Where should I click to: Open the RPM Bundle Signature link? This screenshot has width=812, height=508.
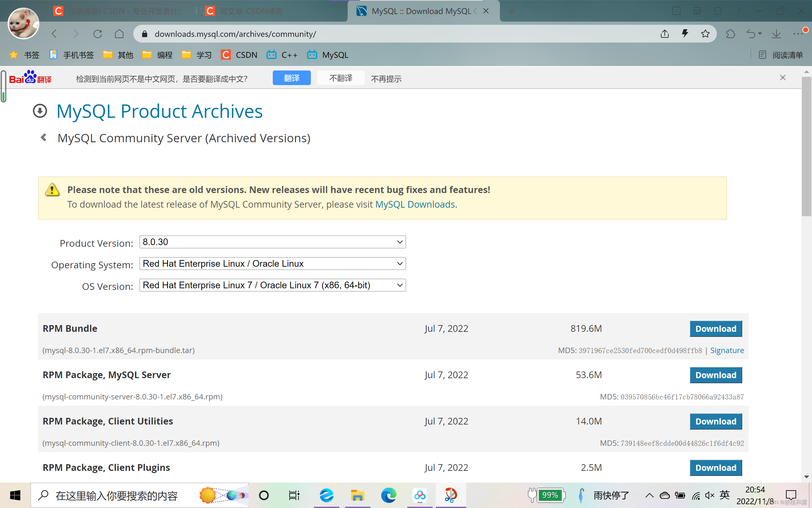click(x=727, y=351)
